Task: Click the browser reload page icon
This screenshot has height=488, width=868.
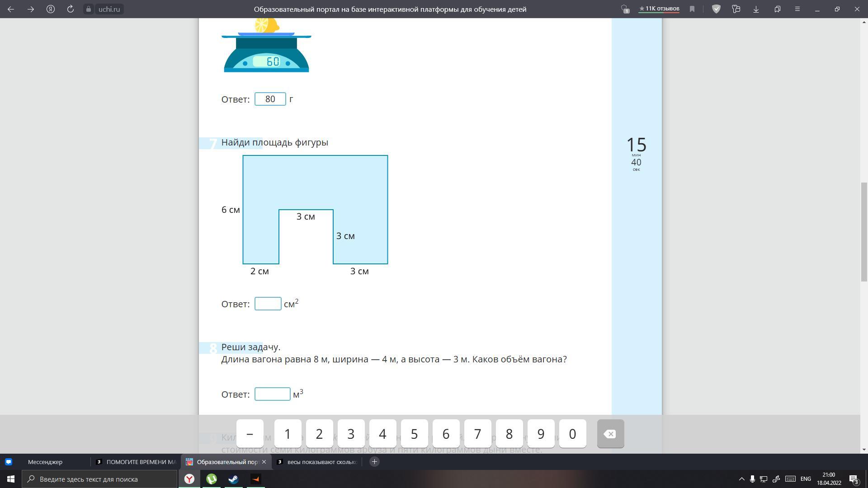Action: pyautogui.click(x=70, y=9)
